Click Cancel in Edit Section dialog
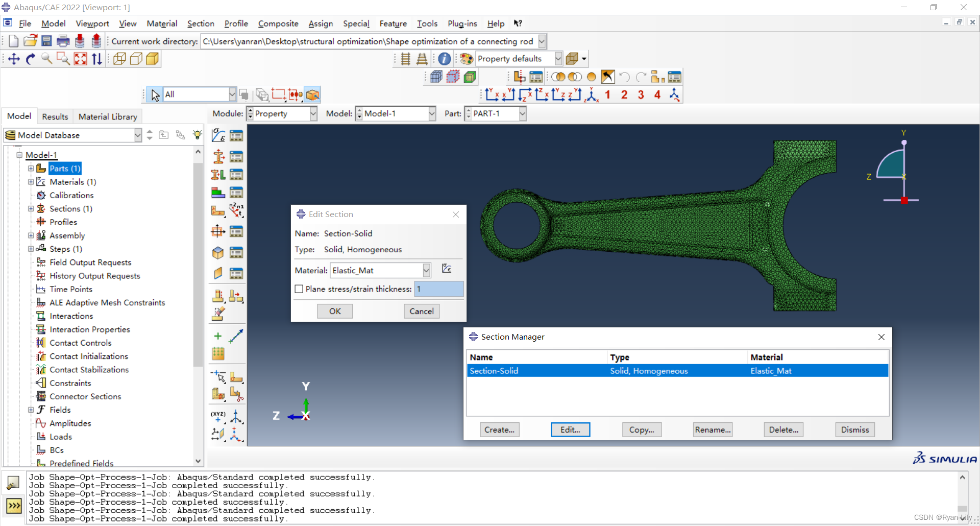980x526 pixels. point(422,311)
